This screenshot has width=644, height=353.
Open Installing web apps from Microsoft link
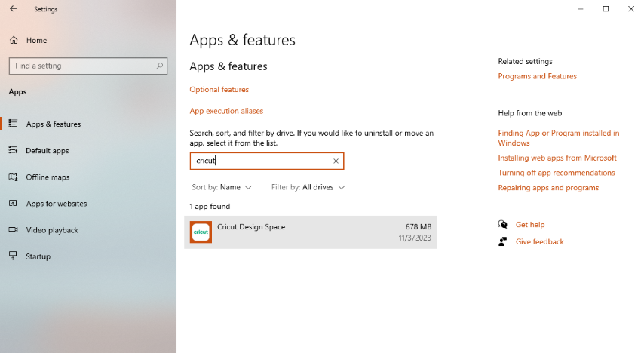tap(557, 158)
